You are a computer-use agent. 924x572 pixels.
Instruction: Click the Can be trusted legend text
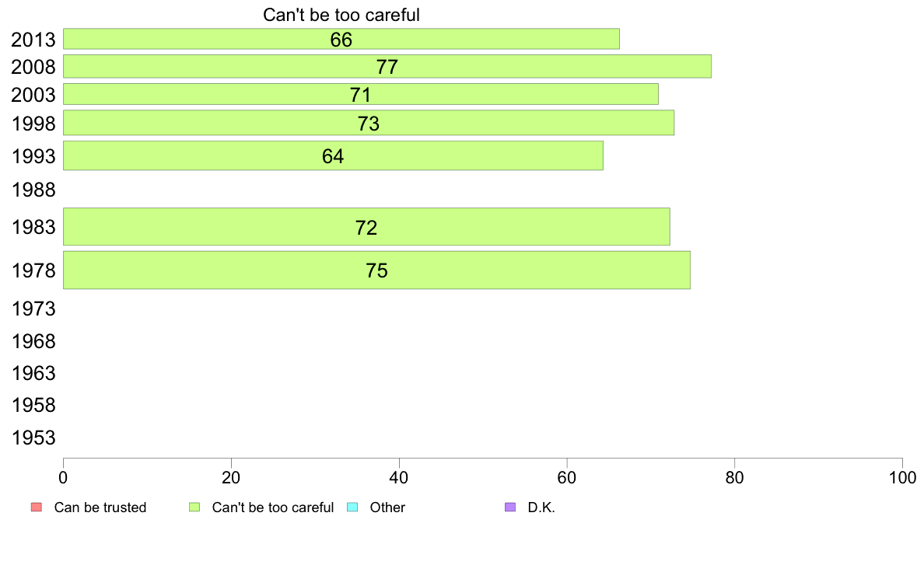tap(100, 507)
